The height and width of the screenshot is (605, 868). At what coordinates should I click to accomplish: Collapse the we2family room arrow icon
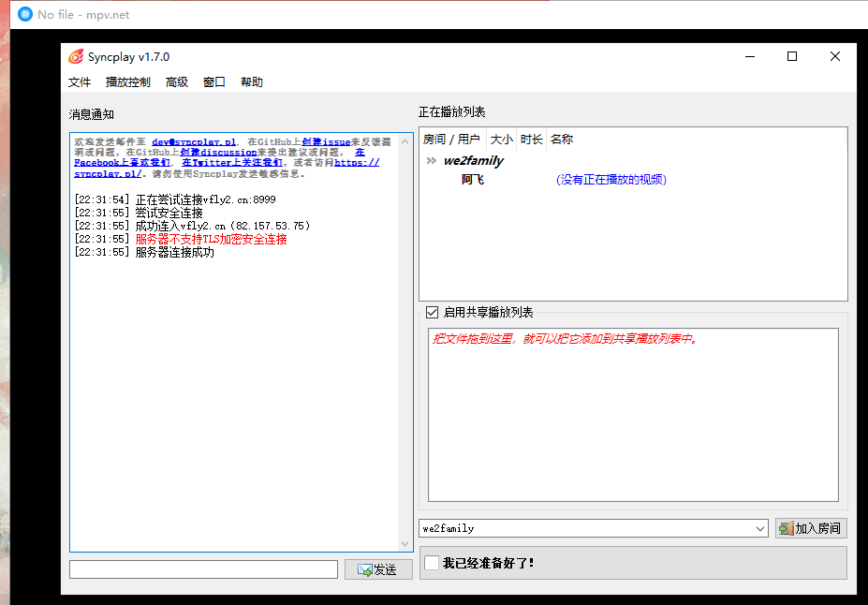pyautogui.click(x=432, y=160)
